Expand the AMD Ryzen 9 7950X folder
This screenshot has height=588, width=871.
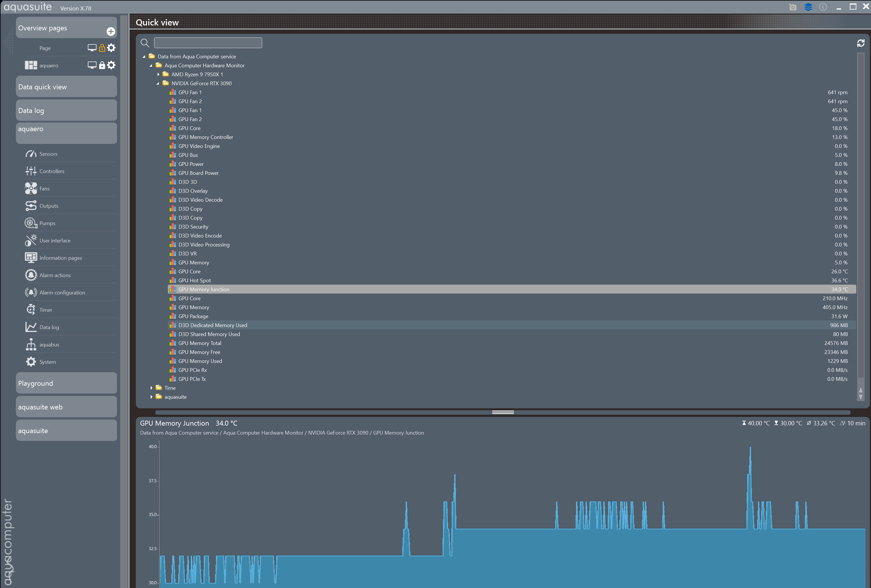158,75
